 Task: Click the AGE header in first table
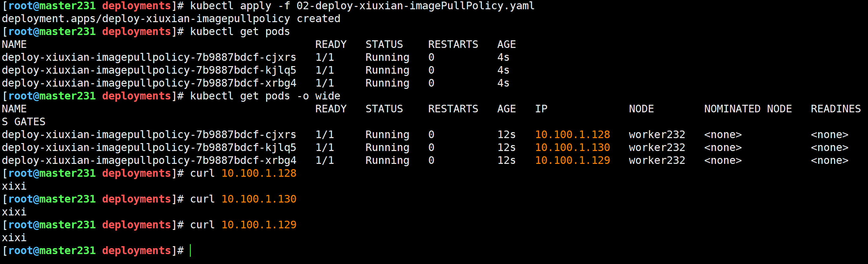(506, 45)
